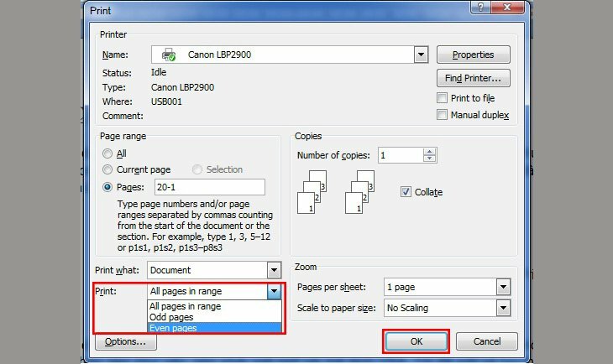Open printer Properties
Viewport: 613px width, 364px height.
click(474, 55)
